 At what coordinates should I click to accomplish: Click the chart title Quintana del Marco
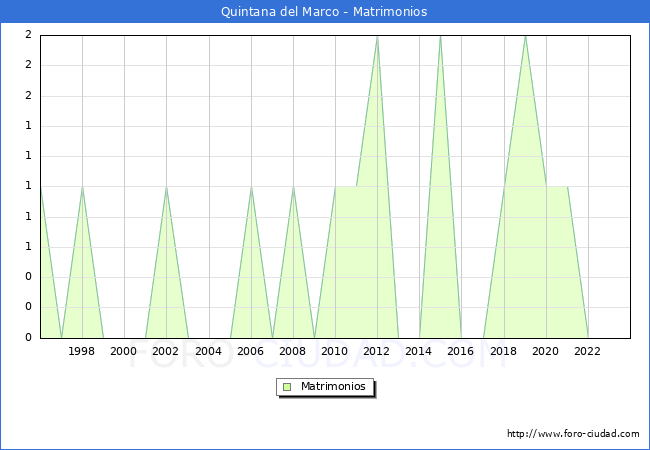324,12
